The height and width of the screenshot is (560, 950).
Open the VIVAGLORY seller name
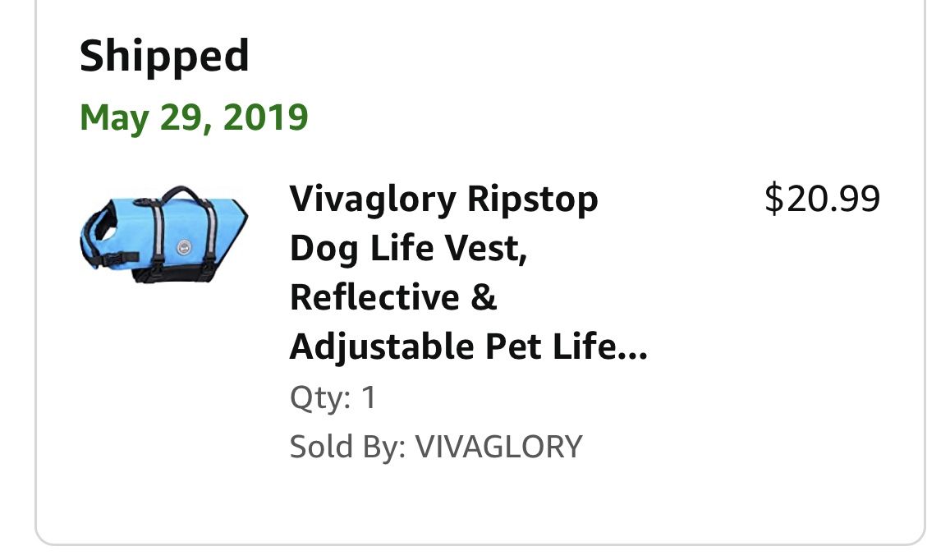pos(498,447)
